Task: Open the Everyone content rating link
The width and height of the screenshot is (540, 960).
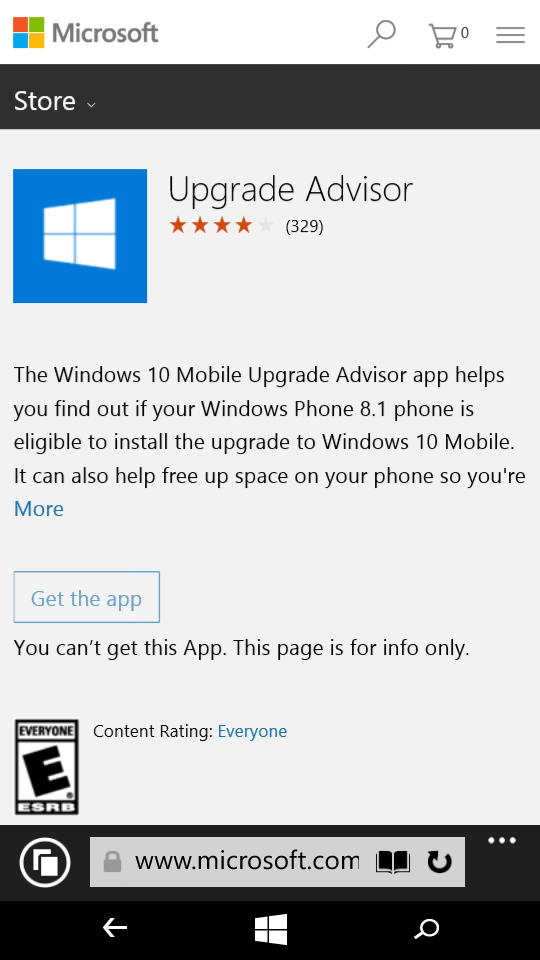Action: pyautogui.click(x=252, y=731)
